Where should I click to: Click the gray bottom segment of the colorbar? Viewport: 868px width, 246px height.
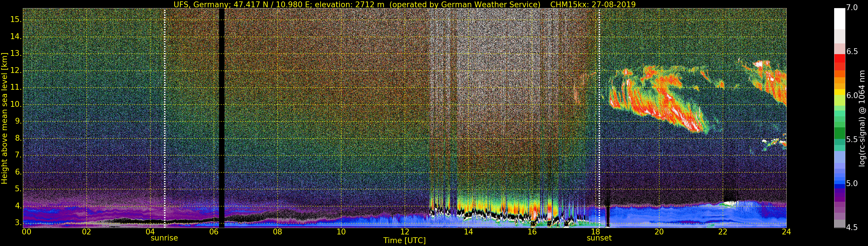839,224
